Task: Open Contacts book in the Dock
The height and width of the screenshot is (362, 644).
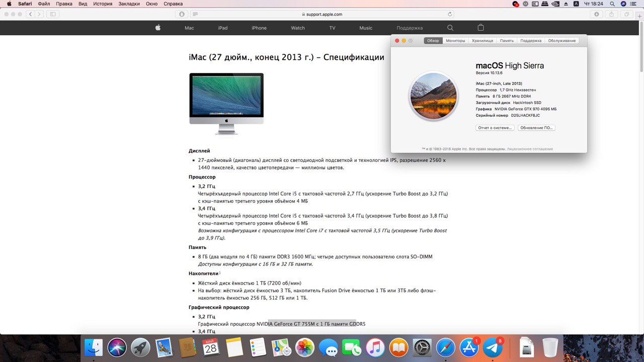Action: 187,347
